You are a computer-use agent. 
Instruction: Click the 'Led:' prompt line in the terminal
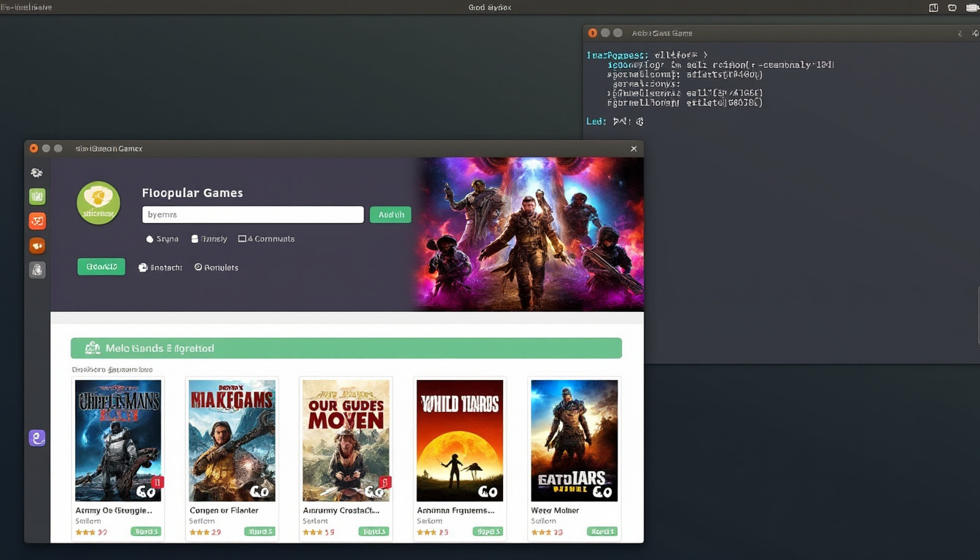coord(615,122)
